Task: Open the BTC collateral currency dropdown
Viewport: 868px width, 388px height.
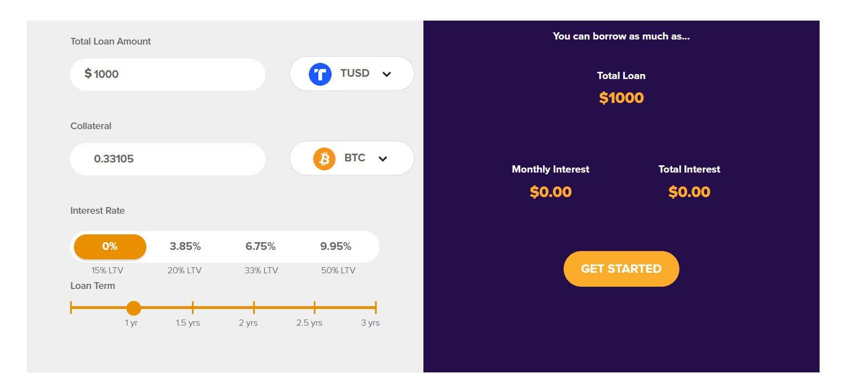Action: pos(352,158)
